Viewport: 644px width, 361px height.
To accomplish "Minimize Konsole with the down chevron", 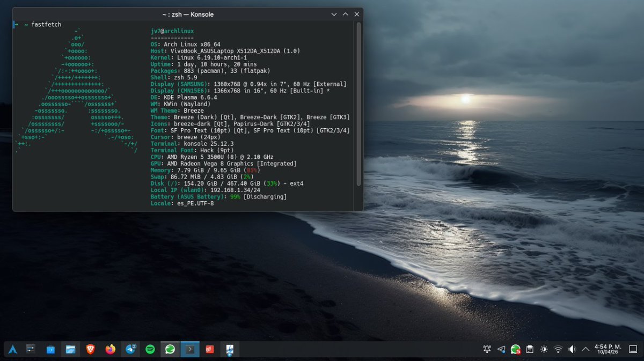I will pyautogui.click(x=334, y=14).
